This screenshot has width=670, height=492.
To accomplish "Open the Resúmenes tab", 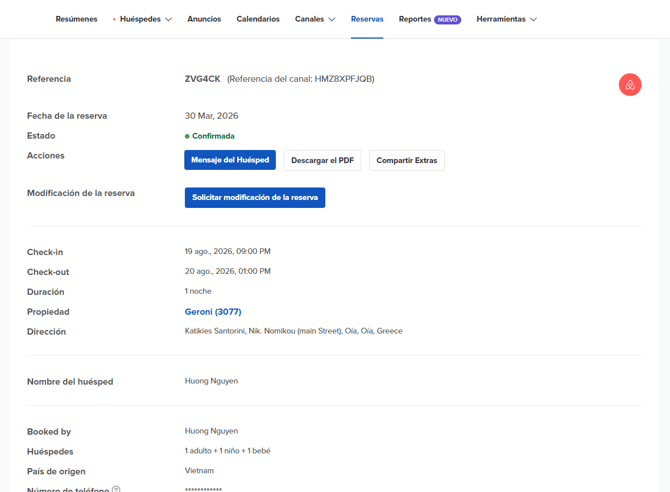I will (x=76, y=19).
